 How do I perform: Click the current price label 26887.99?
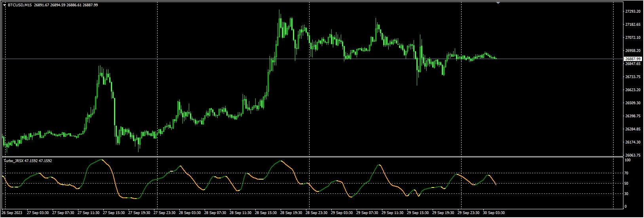(x=633, y=59)
